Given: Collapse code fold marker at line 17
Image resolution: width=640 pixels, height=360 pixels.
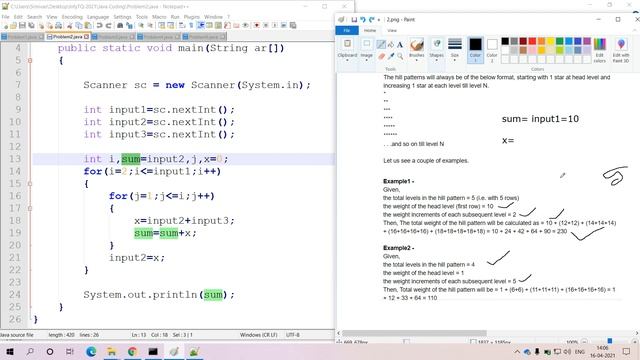Looking at the screenshot, I should tap(30, 209).
